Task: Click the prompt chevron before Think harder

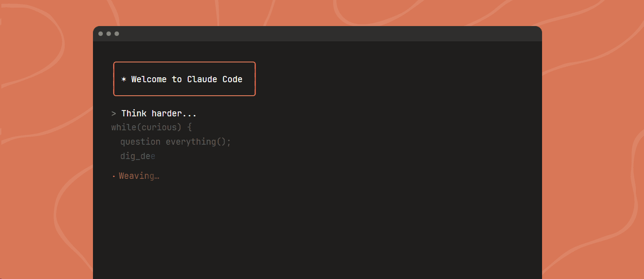Action: pyautogui.click(x=114, y=114)
